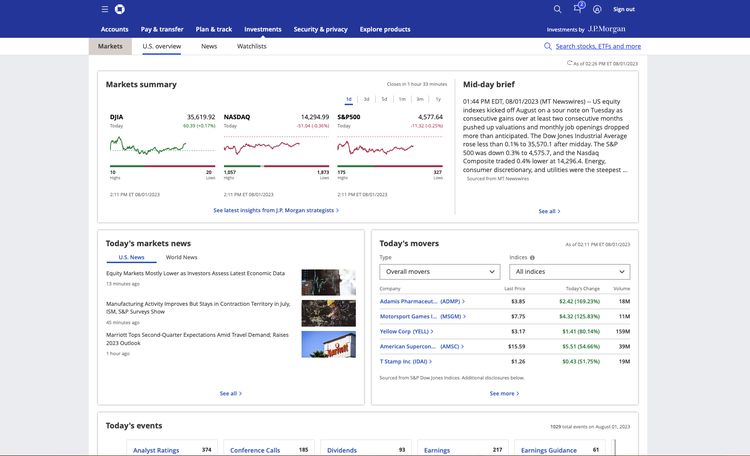Image resolution: width=750 pixels, height=456 pixels.
Task: Click the Today's Change column header
Action: click(x=583, y=289)
